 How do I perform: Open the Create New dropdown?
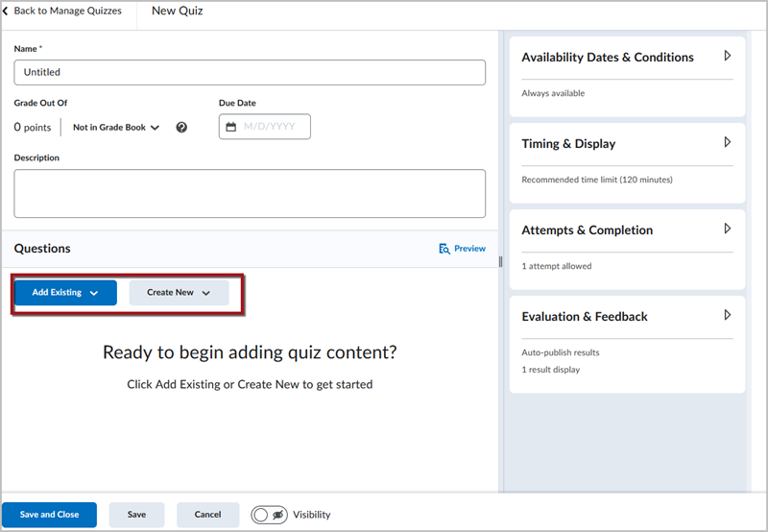tap(179, 293)
